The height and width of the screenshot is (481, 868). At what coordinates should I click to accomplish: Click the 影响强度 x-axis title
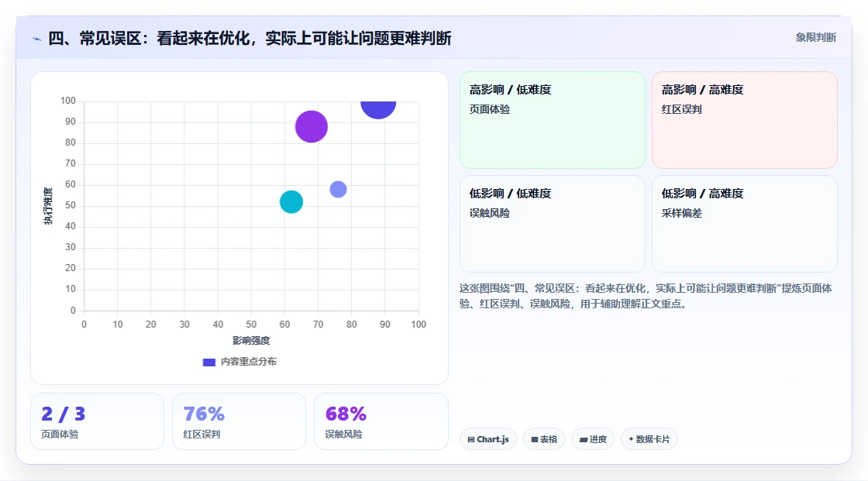(x=251, y=340)
